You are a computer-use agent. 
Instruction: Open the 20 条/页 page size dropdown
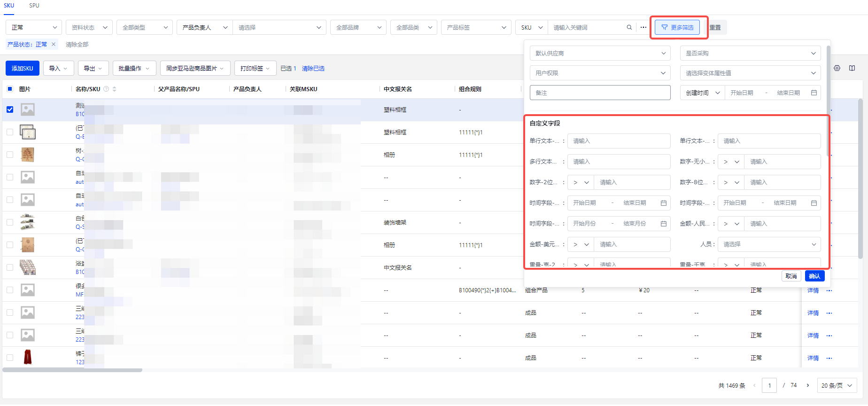click(837, 385)
